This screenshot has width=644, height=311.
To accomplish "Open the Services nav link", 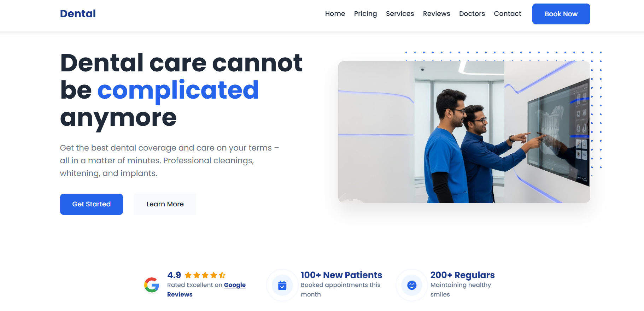I will (x=400, y=13).
